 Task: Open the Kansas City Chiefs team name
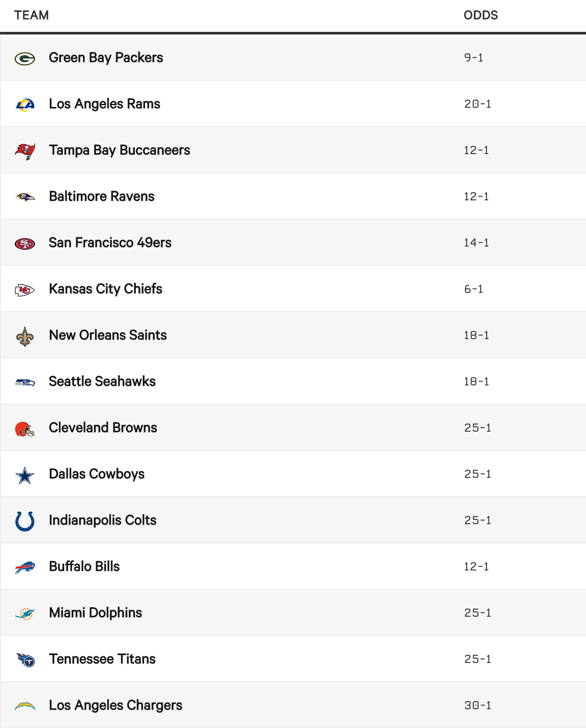105,289
